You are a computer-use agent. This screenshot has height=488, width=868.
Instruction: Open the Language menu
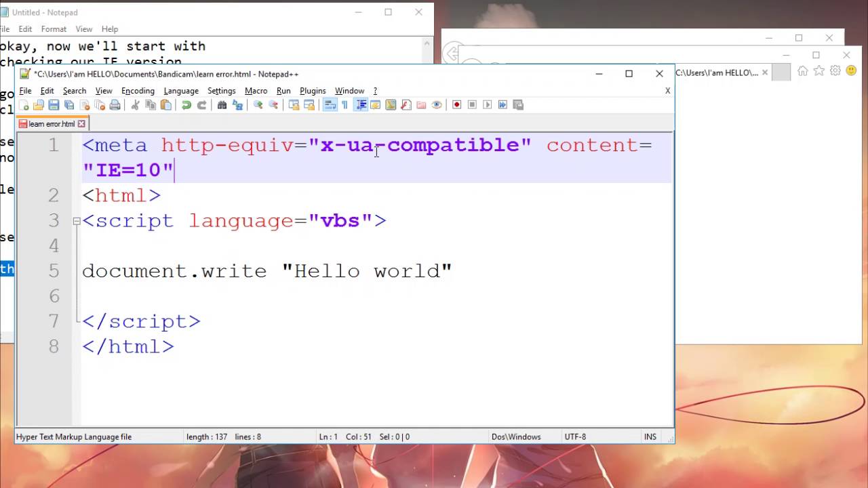[x=181, y=91]
